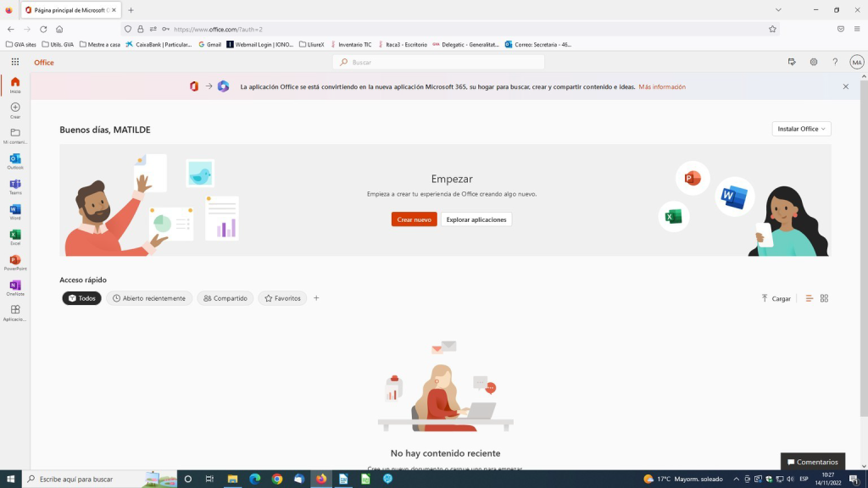Add a new filter with plus button

[316, 298]
